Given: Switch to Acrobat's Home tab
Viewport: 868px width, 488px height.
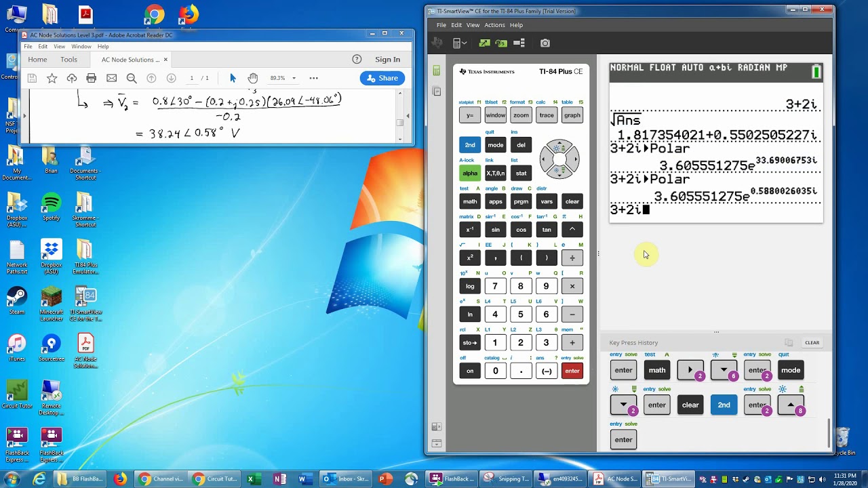Looking at the screenshot, I should [x=37, y=60].
